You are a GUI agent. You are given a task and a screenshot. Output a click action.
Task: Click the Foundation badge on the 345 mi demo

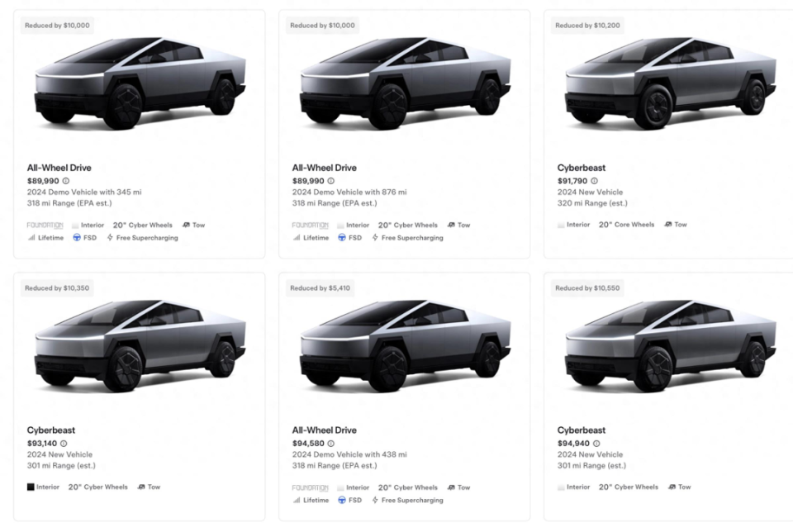(45, 225)
